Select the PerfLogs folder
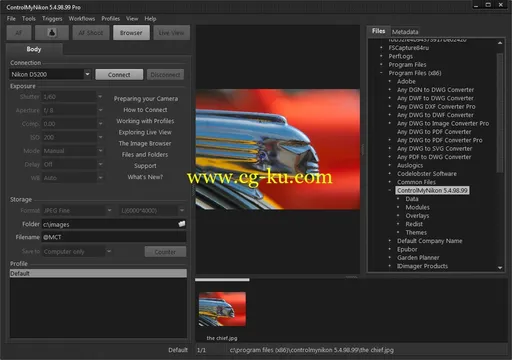Image resolution: width=512 pixels, height=360 pixels. click(x=400, y=56)
